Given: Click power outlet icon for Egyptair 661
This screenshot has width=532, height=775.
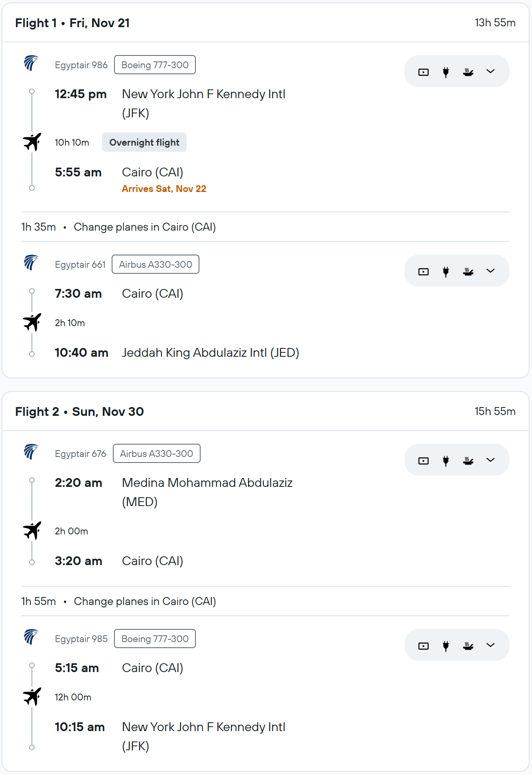Looking at the screenshot, I should click(x=446, y=271).
